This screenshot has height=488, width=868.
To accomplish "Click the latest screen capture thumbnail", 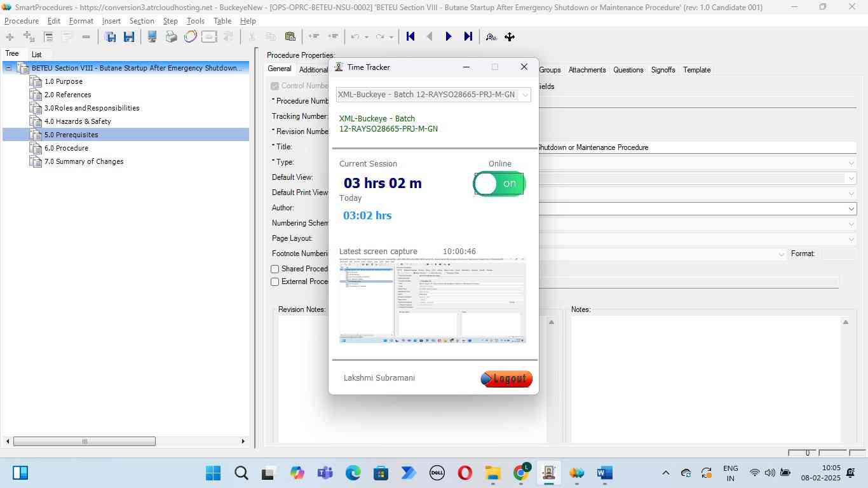I will point(433,301).
